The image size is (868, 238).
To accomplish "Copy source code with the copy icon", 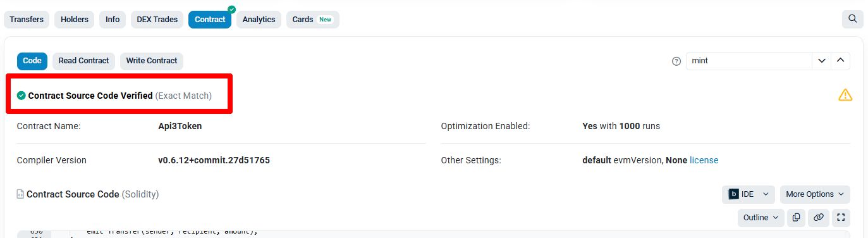I will point(796,217).
